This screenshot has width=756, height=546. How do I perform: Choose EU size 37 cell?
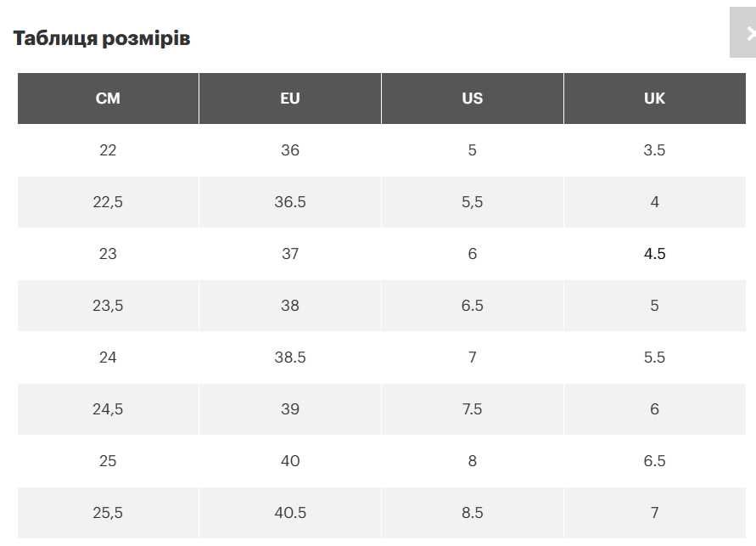click(x=290, y=254)
